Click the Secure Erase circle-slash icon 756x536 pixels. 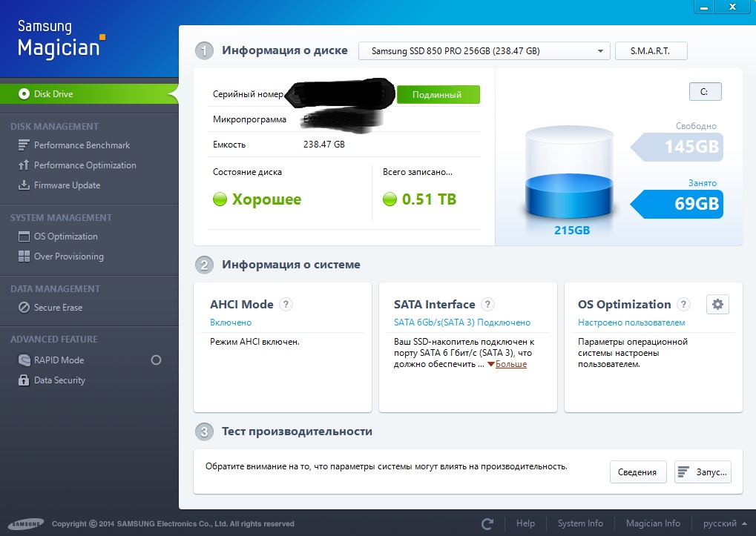(24, 307)
